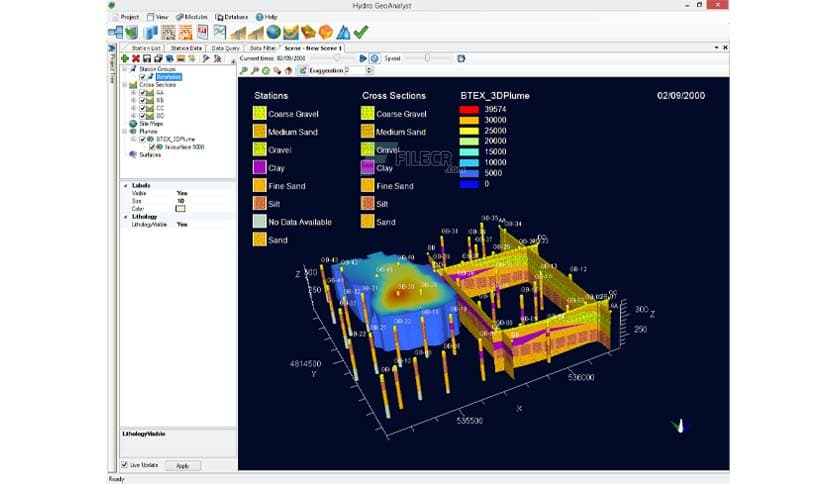
Task: Open the Modules menu
Action: [192, 17]
